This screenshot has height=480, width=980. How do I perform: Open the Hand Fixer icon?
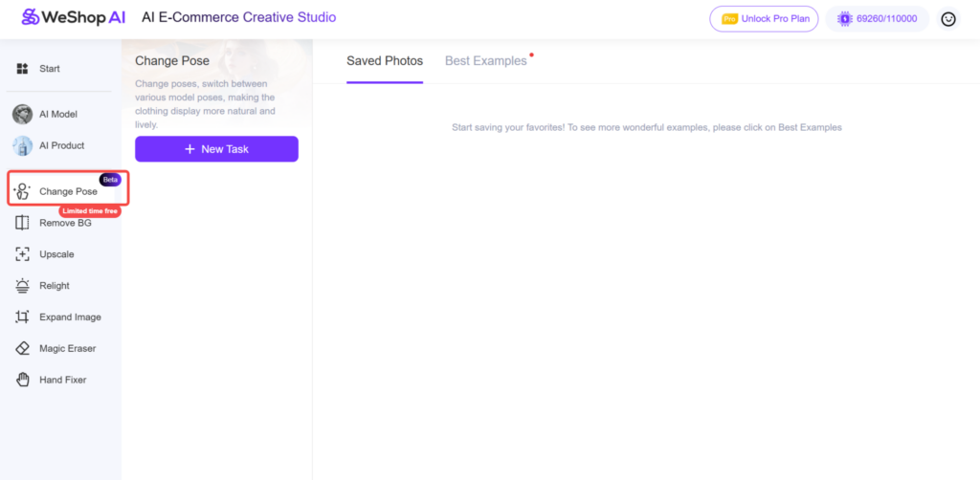tap(22, 381)
